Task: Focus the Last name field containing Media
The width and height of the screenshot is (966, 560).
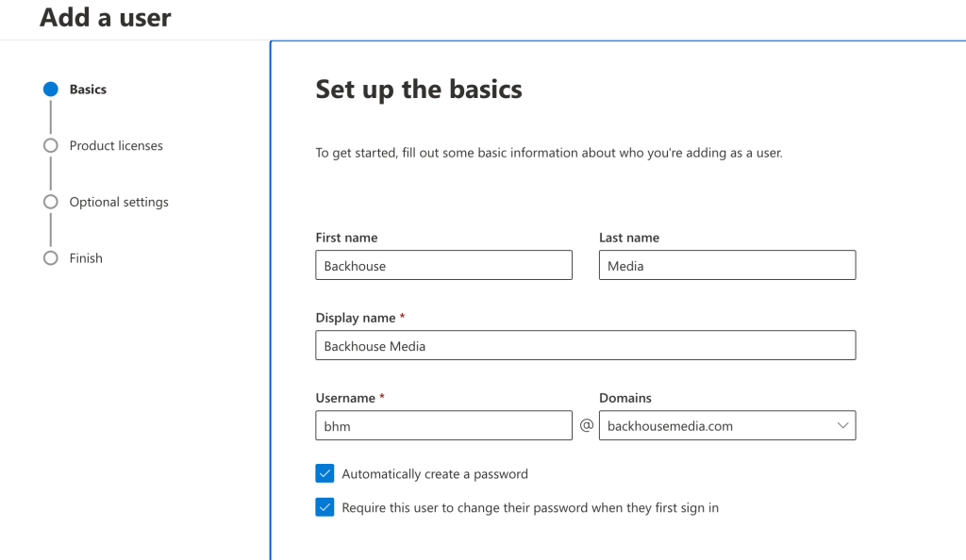Action: point(726,266)
